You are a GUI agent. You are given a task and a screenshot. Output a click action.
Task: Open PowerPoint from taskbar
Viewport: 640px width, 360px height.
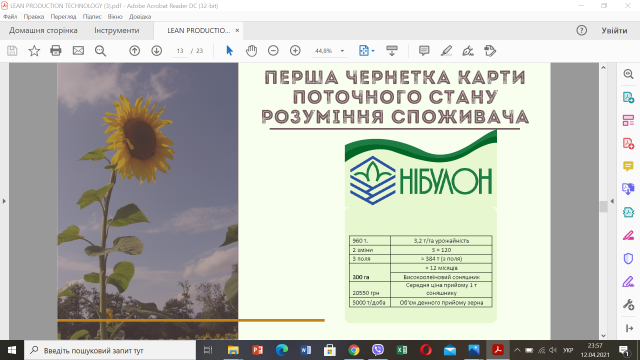(x=257, y=350)
